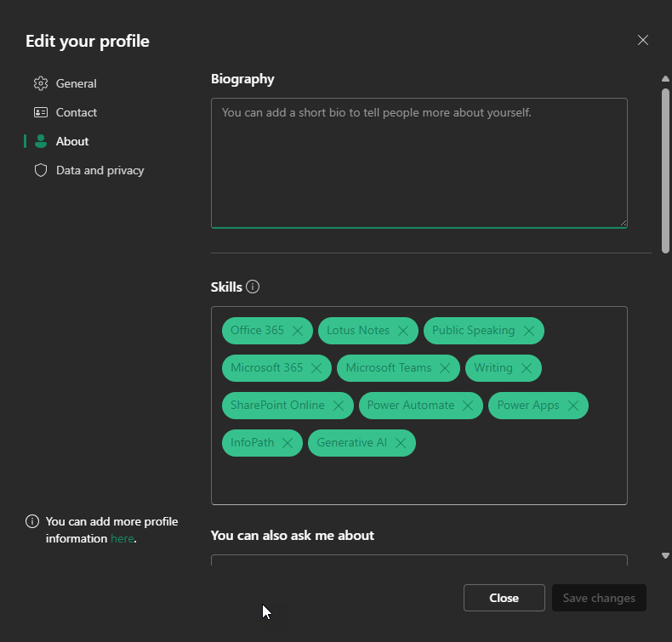
Task: Delete the SharePoint Online skill tag
Action: (339, 406)
